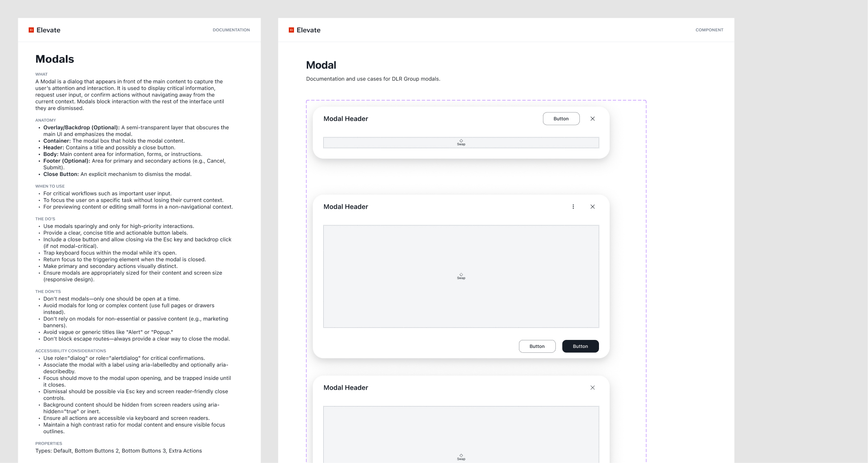Viewport: 868px width, 463px height.
Task: Click "Provide a clear, concise title" bullet
Action: point(116,233)
